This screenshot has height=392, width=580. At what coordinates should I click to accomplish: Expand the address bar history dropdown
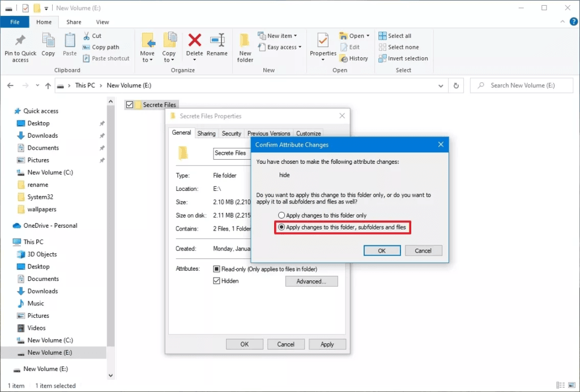click(x=441, y=86)
